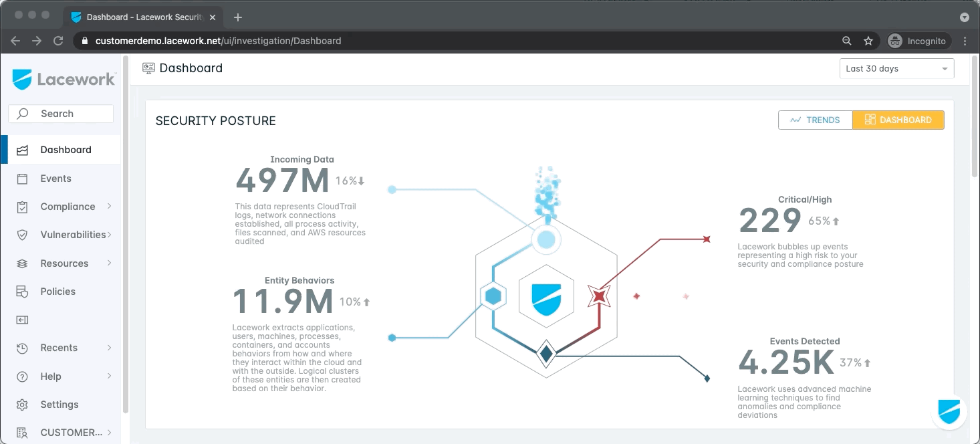
Task: Expand the Help submenu chevron
Action: 110,376
